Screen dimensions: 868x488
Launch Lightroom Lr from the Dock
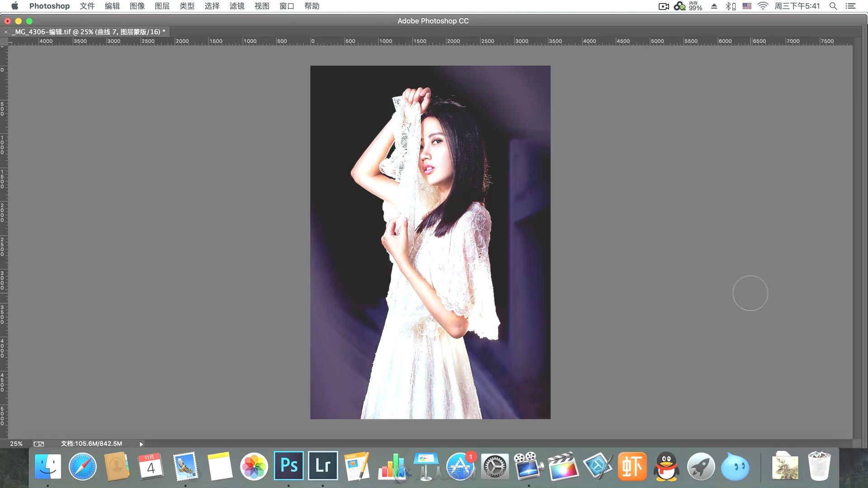click(323, 465)
